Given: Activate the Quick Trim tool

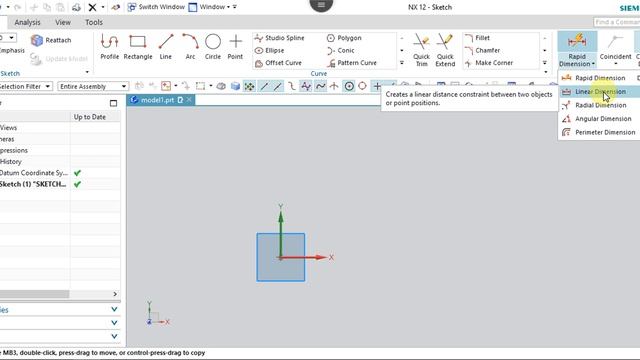Looking at the screenshot, I should (421, 50).
